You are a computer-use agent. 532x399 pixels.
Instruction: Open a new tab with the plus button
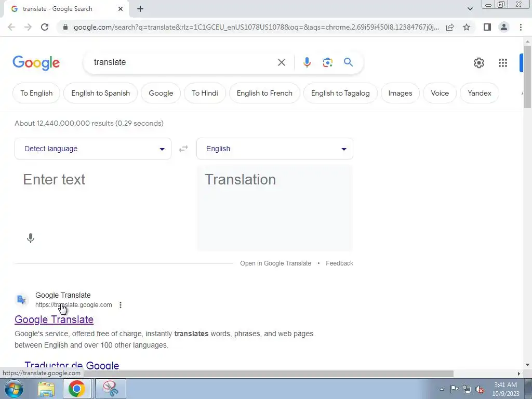tap(140, 9)
